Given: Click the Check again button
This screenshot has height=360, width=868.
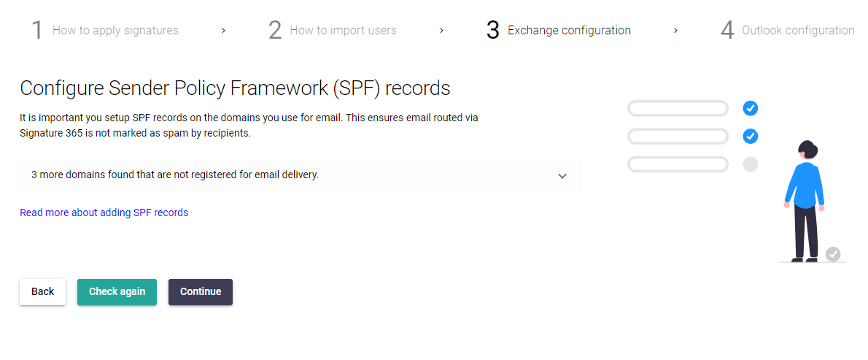Looking at the screenshot, I should coord(117,292).
